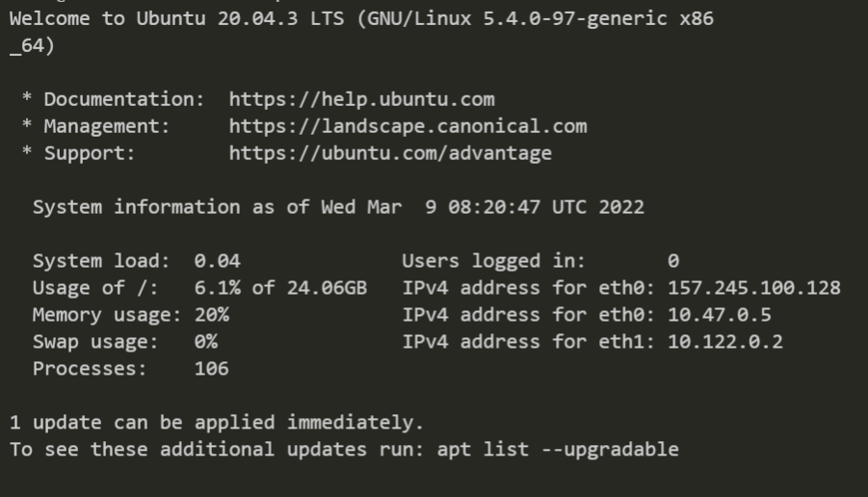This screenshot has height=497, width=868.
Task: Click the processes count 106
Action: [212, 369]
